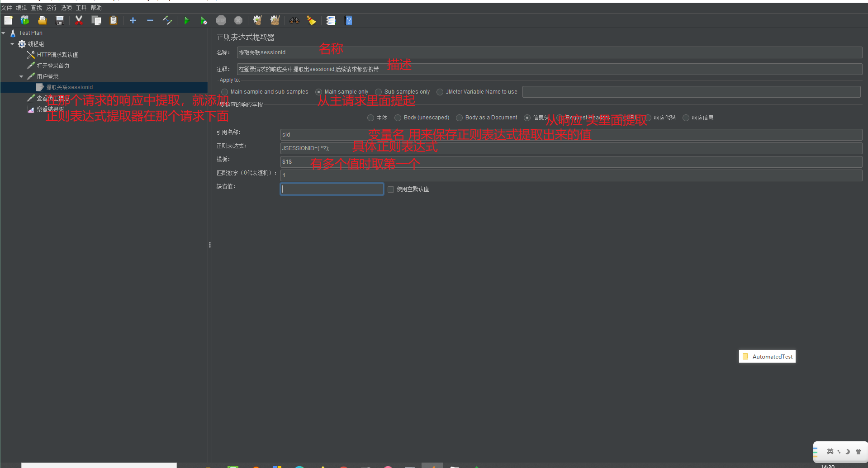The height and width of the screenshot is (468, 868).
Task: Start the test with green play icon
Action: pyautogui.click(x=186, y=20)
